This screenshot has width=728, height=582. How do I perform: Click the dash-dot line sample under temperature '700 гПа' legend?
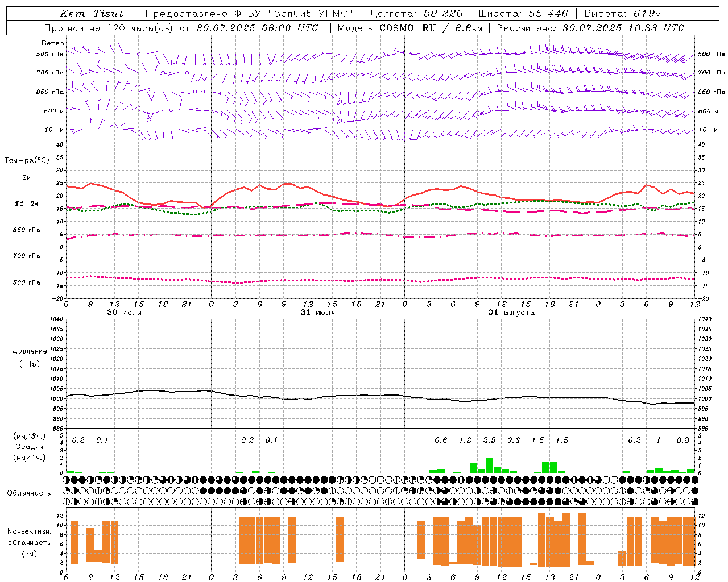(26, 263)
